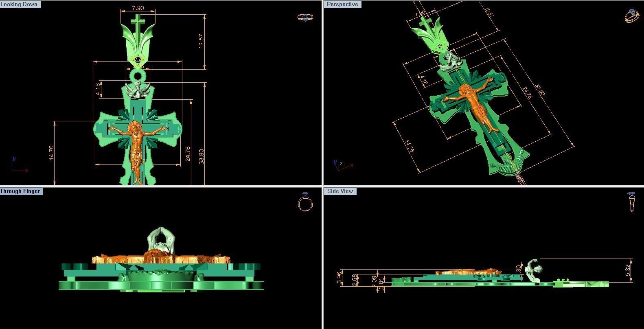Screen dimensions: 644x329
Task: Select the 24.76 dimension in Perspective view
Action: pos(527,92)
